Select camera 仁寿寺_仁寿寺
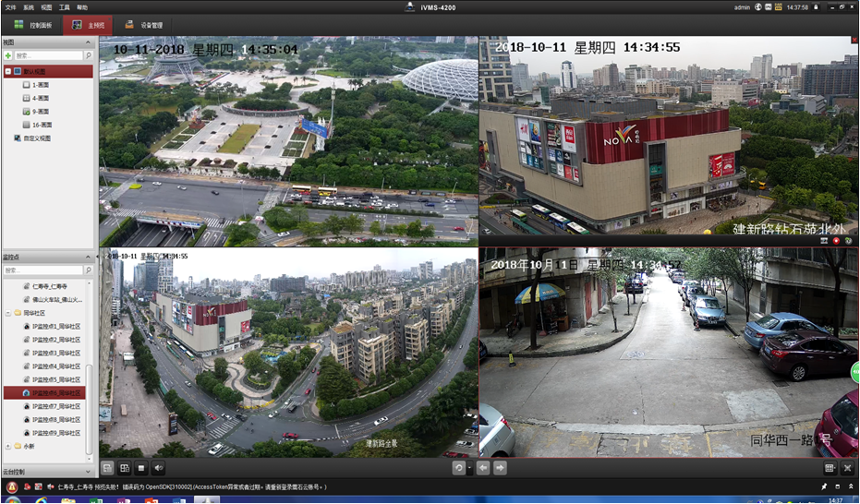 click(45, 286)
